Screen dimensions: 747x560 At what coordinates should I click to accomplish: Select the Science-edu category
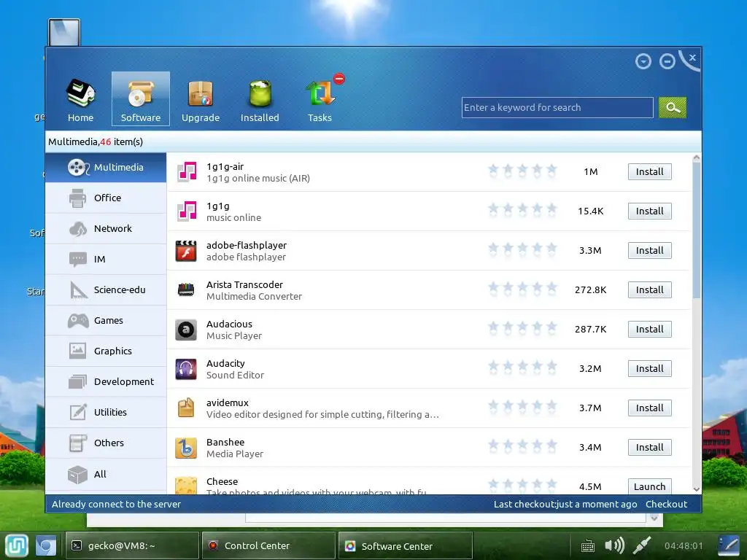click(x=106, y=289)
